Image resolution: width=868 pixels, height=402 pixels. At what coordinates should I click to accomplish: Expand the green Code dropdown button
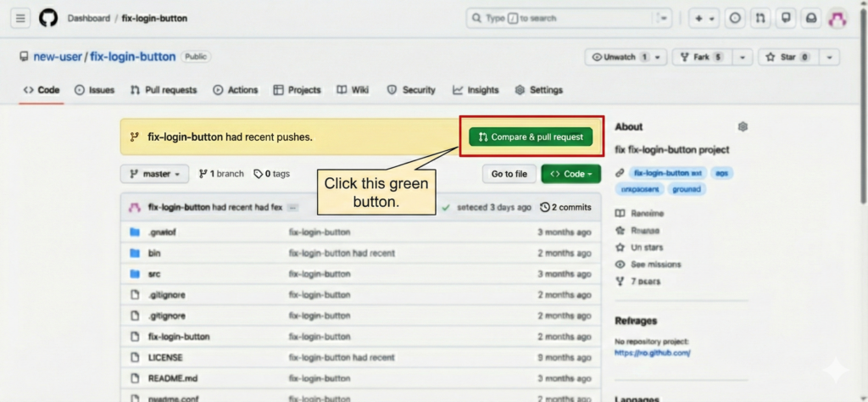pyautogui.click(x=570, y=174)
